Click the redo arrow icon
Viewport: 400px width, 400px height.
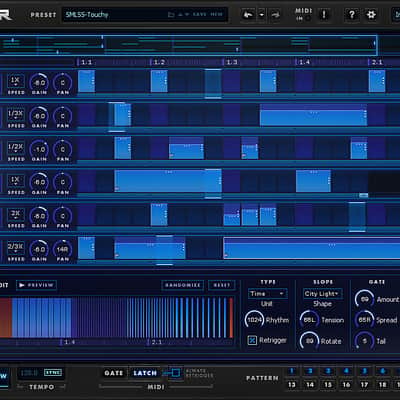click(x=275, y=15)
